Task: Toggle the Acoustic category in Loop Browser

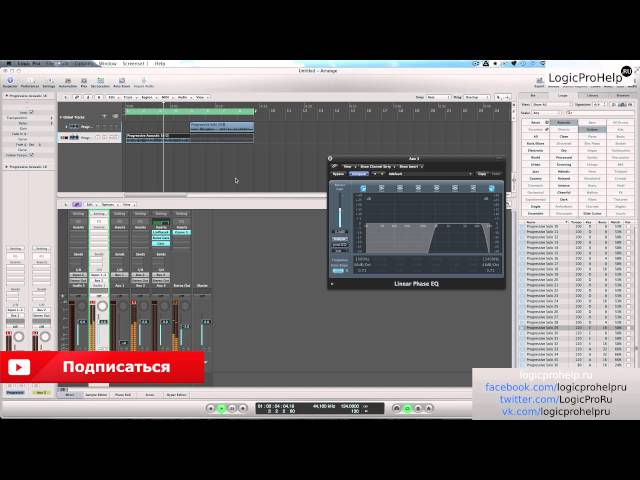Action: coord(564,122)
